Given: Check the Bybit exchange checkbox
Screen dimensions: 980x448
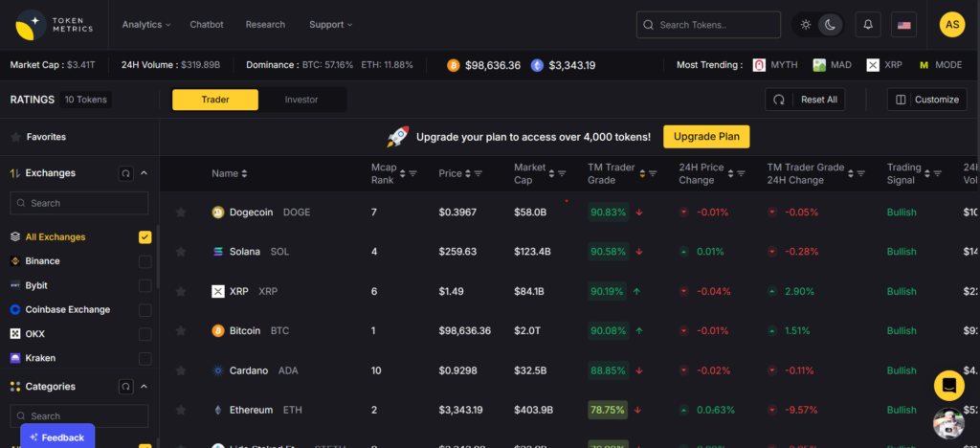Looking at the screenshot, I should coord(145,285).
